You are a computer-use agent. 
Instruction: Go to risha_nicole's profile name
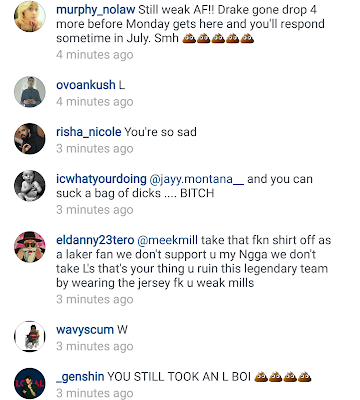(x=89, y=132)
